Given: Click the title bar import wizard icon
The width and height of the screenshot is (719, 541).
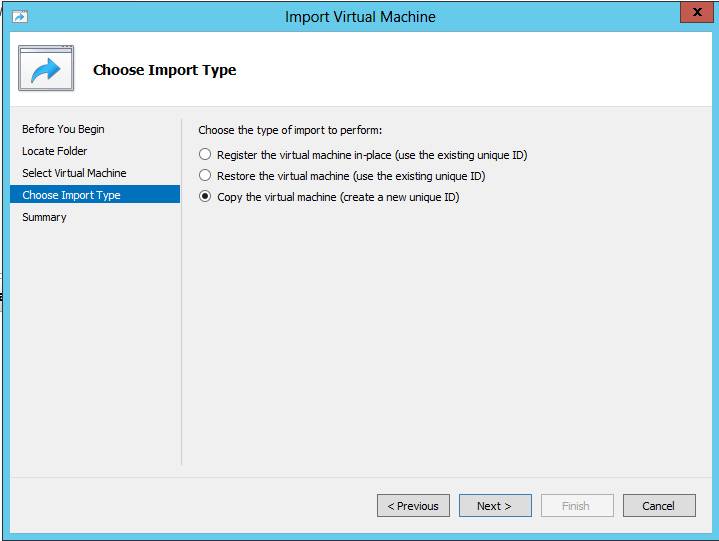Looking at the screenshot, I should pyautogui.click(x=20, y=17).
